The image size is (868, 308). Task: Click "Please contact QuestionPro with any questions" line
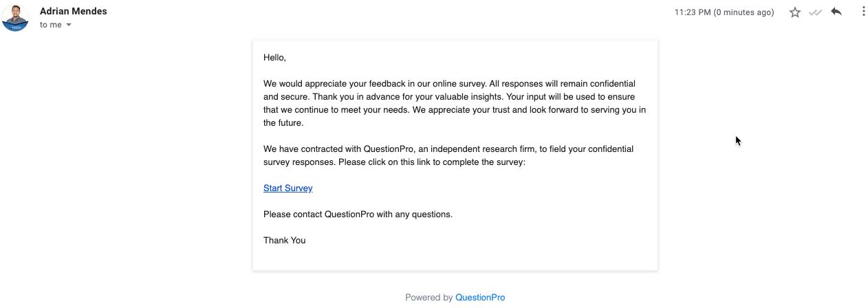pyautogui.click(x=358, y=214)
